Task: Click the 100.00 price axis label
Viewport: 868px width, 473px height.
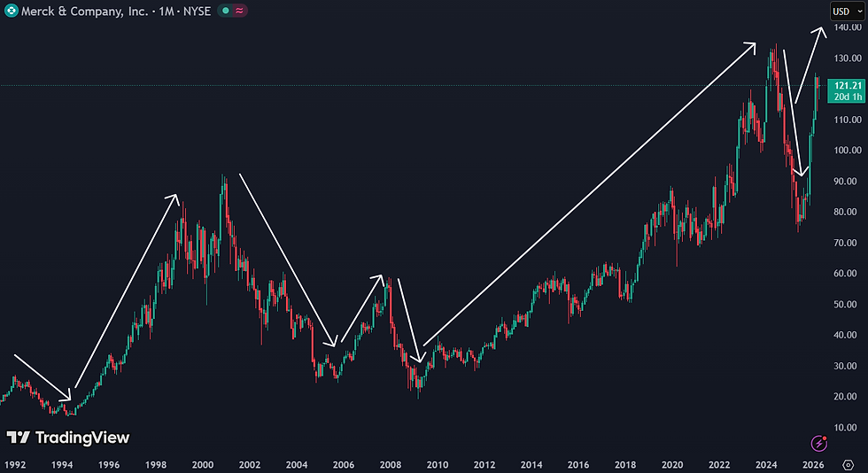Action: coord(848,151)
